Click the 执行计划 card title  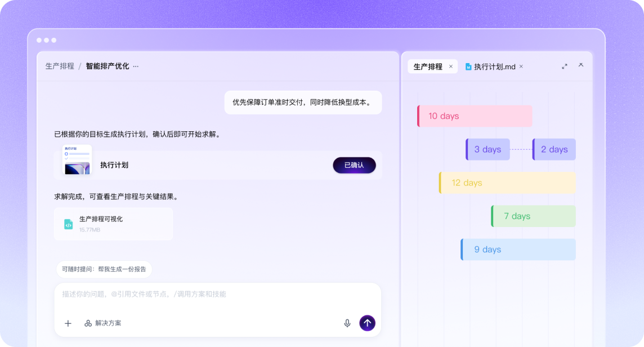pos(114,165)
